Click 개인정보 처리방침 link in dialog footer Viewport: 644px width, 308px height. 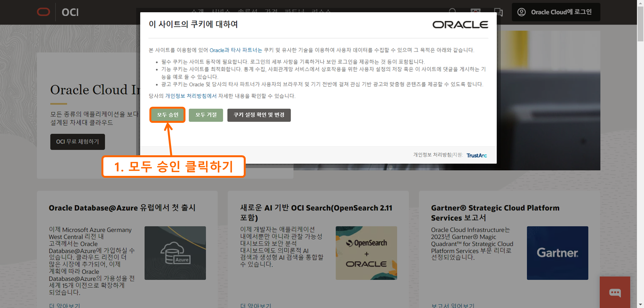(x=432, y=155)
